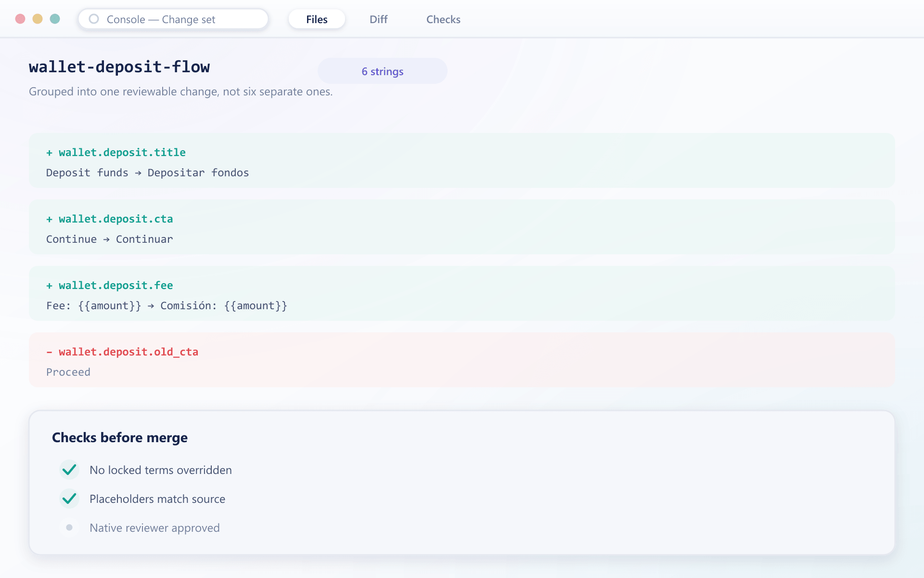This screenshot has width=924, height=578.
Task: Click the 6 strings badge
Action: click(x=383, y=71)
